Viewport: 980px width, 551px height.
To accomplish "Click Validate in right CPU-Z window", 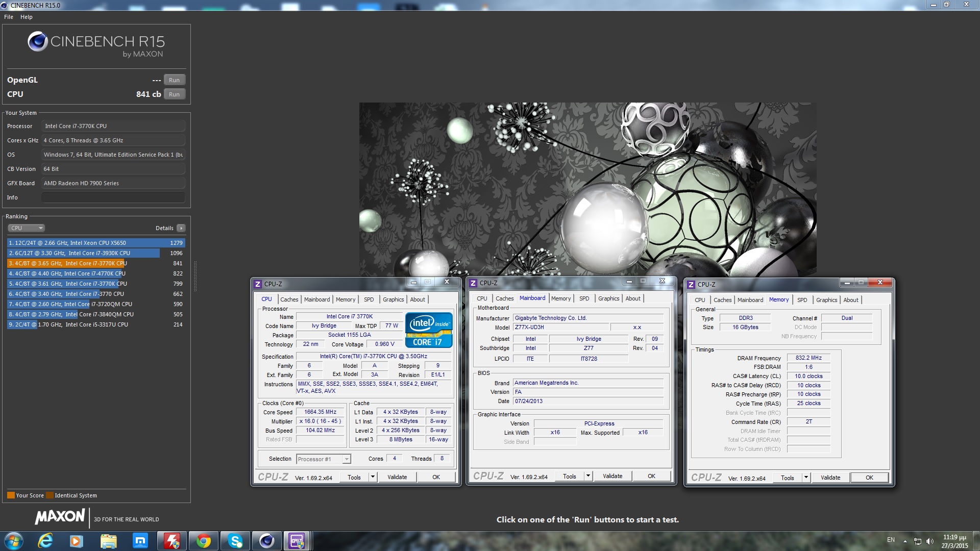I will point(830,478).
